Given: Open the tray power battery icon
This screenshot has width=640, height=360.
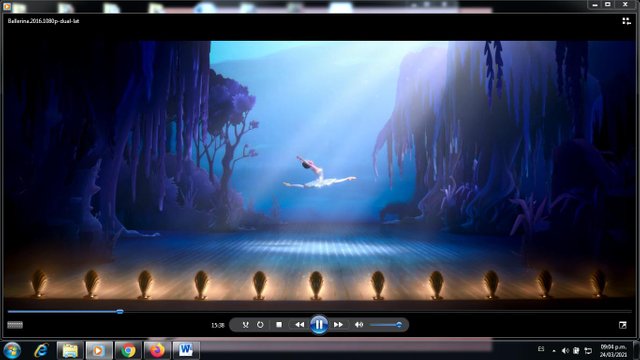Looking at the screenshot, I should (576, 351).
